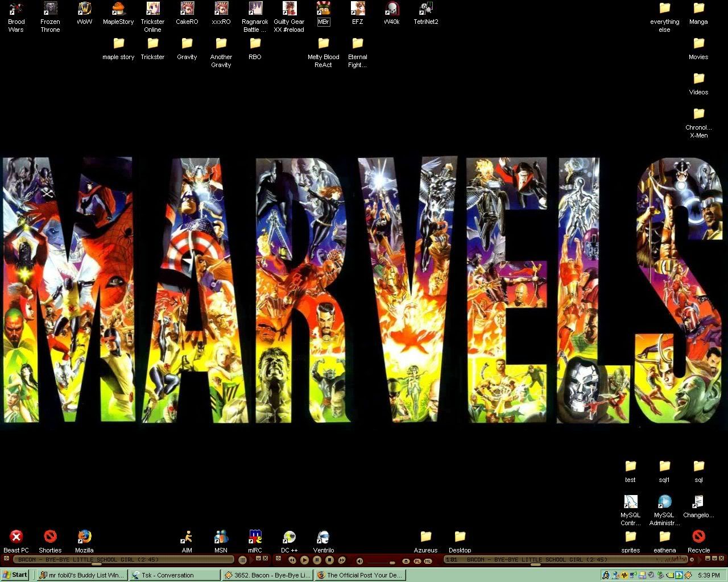Screen dimensions: 728x582
Task: Click the Winamp volume slider handle
Action: tap(392, 563)
